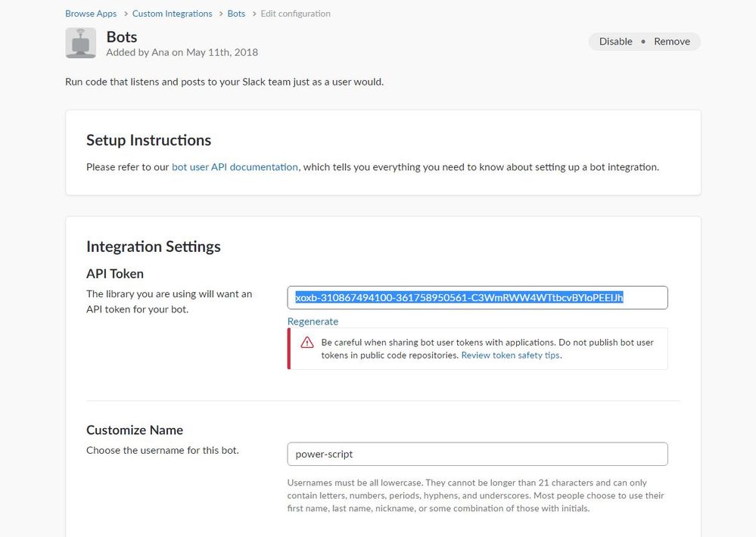The image size is (756, 537).
Task: Open Review token safety tips link
Action: click(x=511, y=355)
